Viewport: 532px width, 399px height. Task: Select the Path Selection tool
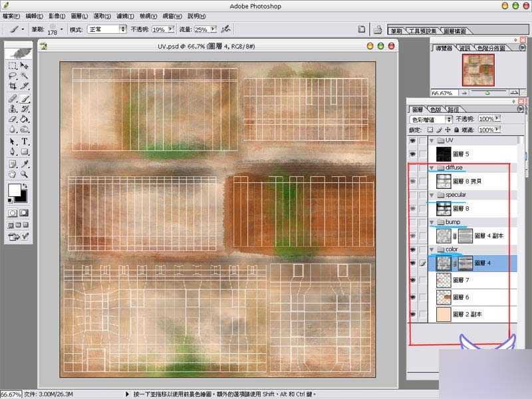[x=13, y=142]
